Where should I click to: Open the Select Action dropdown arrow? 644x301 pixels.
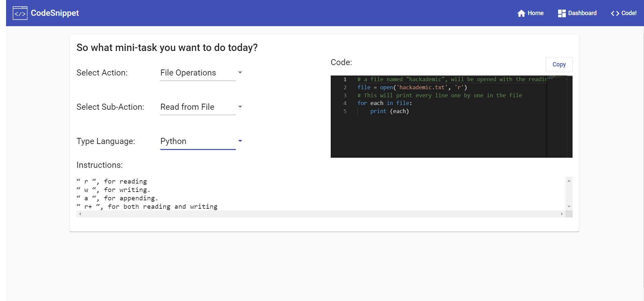[240, 72]
